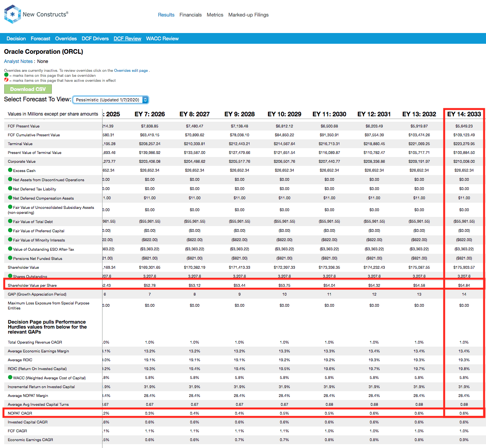The width and height of the screenshot is (486, 448).
Task: Open the Overrides edit page link
Action: (131, 71)
